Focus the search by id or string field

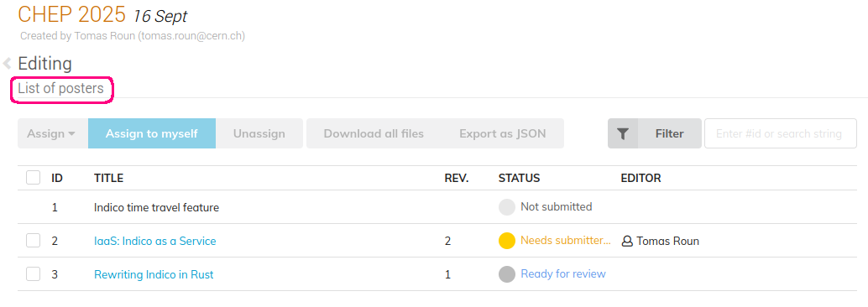tap(781, 133)
